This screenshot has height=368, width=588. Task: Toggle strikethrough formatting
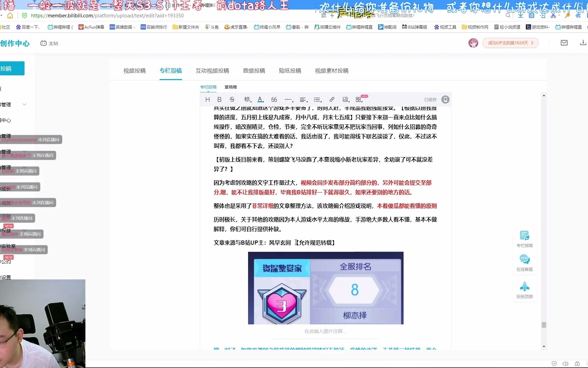pos(232,99)
